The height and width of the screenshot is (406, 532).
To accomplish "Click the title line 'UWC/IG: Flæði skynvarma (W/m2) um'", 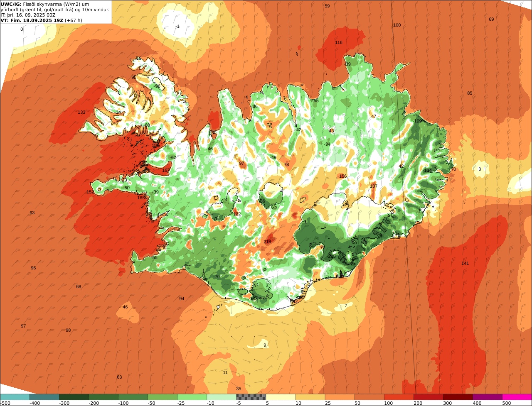I will point(45,4).
